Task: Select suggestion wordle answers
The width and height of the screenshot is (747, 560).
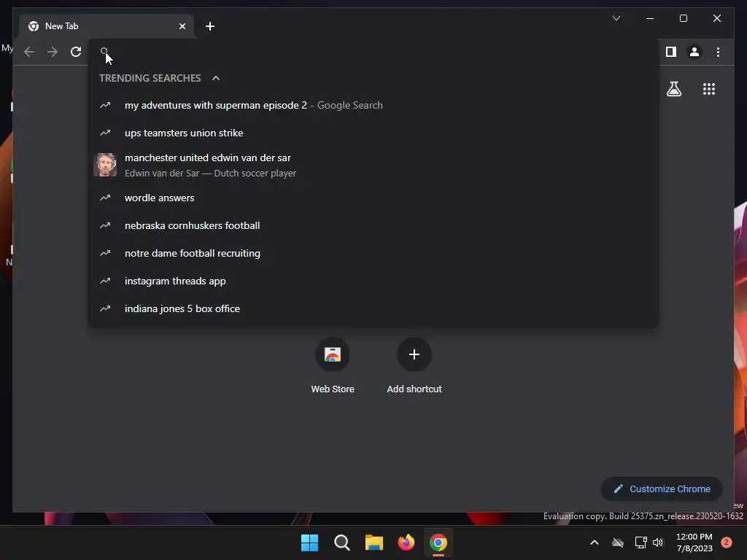Action: point(373,198)
